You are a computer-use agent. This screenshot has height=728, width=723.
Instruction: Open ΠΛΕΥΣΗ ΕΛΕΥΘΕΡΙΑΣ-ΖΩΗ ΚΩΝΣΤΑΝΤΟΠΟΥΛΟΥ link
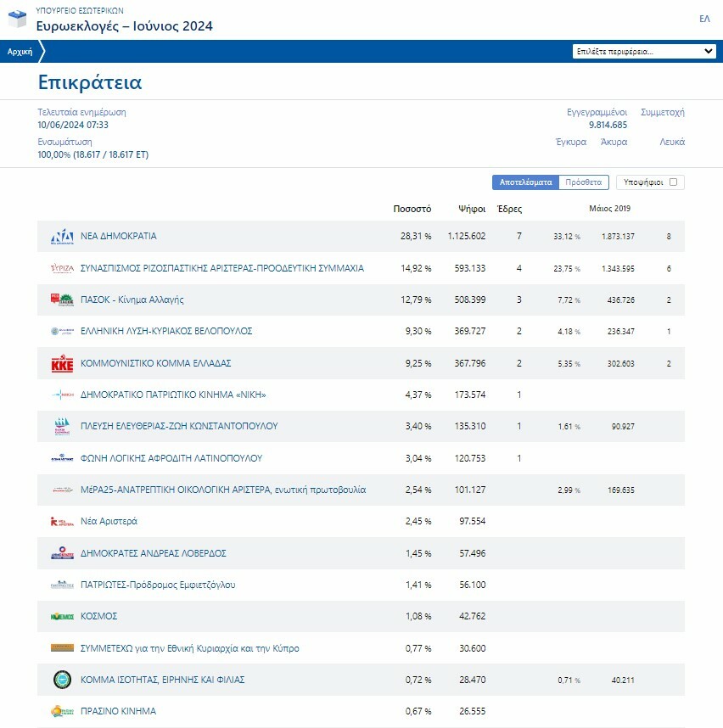click(x=179, y=426)
